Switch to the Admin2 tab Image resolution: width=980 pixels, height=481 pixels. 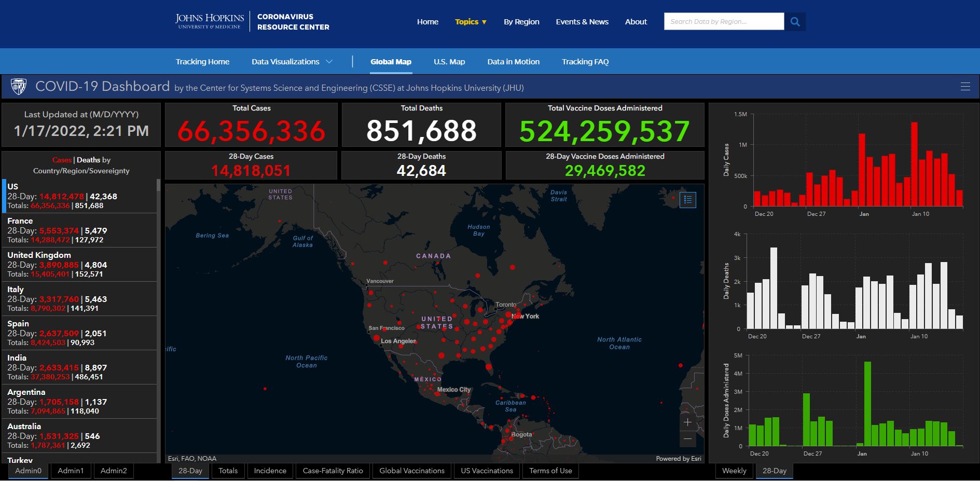click(114, 471)
